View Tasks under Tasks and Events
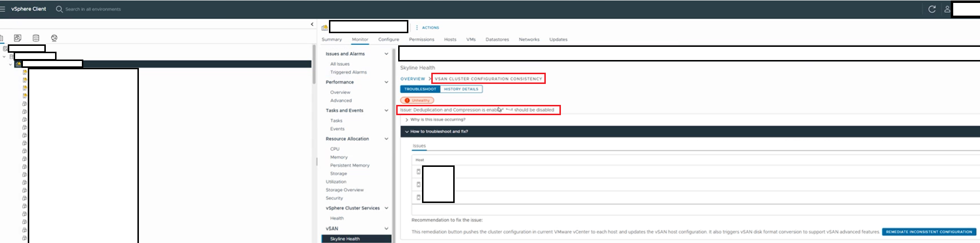Viewport: 980px width, 243px height. click(x=336, y=121)
